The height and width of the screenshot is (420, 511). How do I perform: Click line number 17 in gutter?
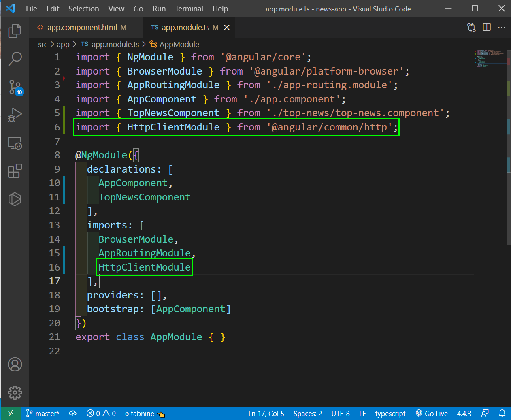click(54, 281)
